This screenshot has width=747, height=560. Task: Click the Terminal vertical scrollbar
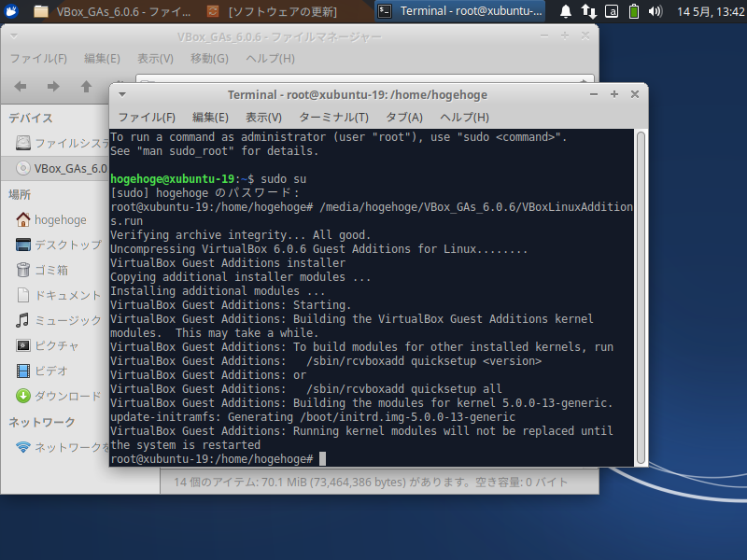click(x=641, y=298)
